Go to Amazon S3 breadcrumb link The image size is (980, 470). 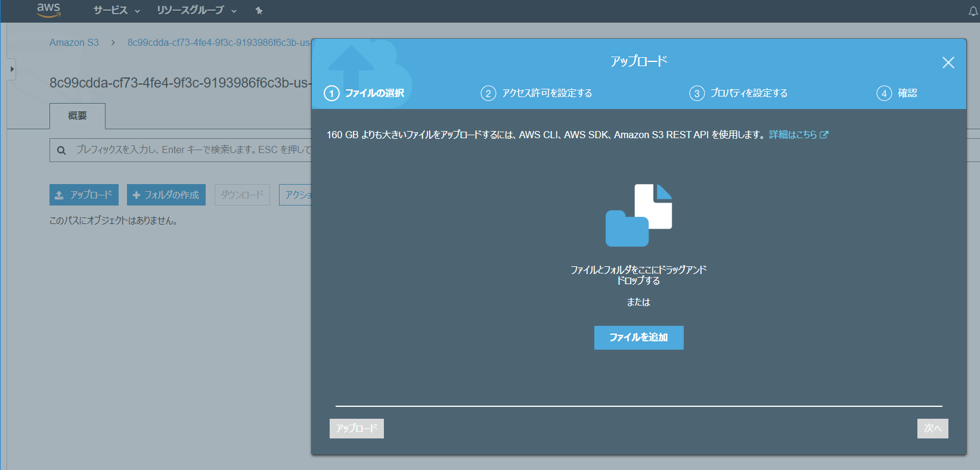[74, 42]
